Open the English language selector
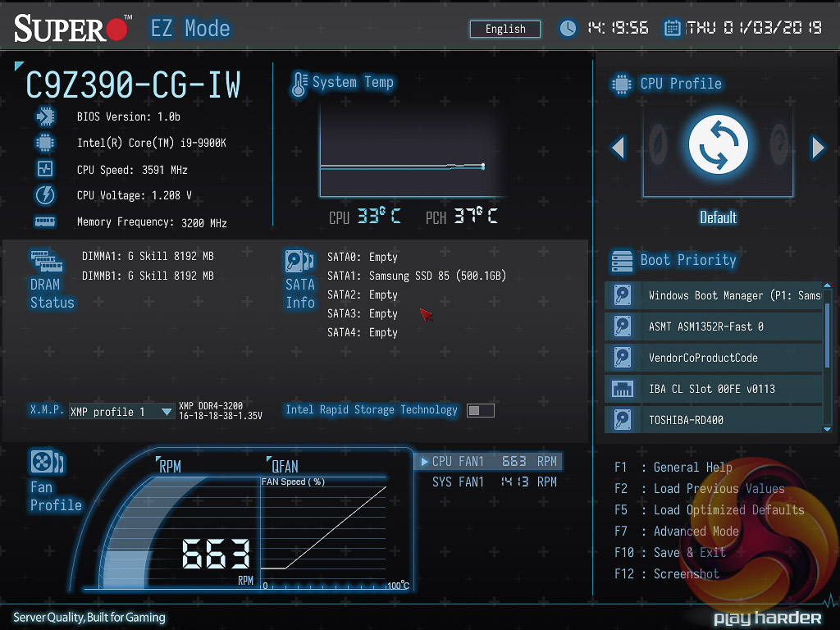840x630 pixels. click(x=505, y=29)
